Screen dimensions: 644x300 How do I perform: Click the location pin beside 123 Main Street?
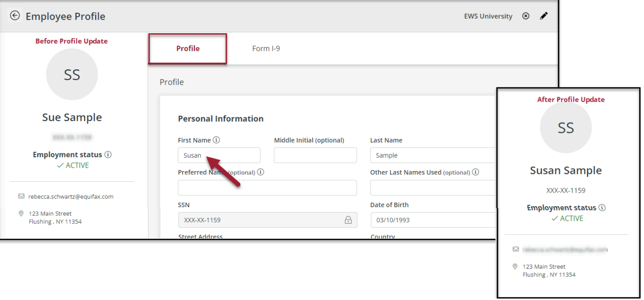point(21,213)
